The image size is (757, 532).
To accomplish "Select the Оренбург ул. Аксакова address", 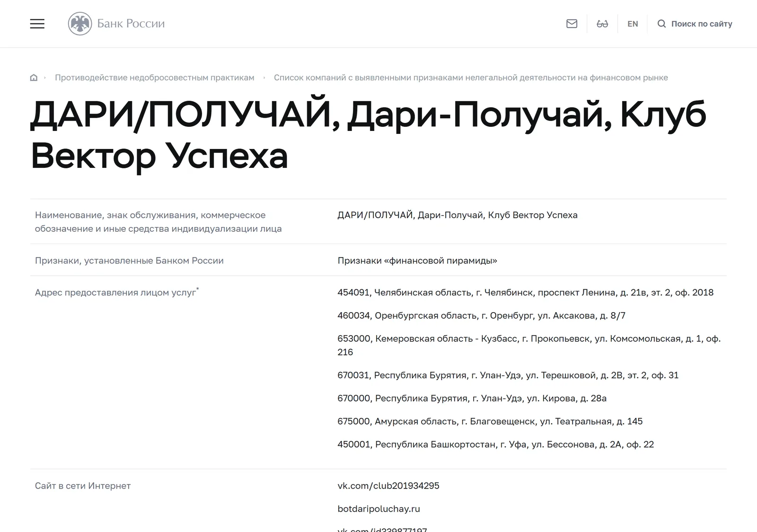I will 481,315.
